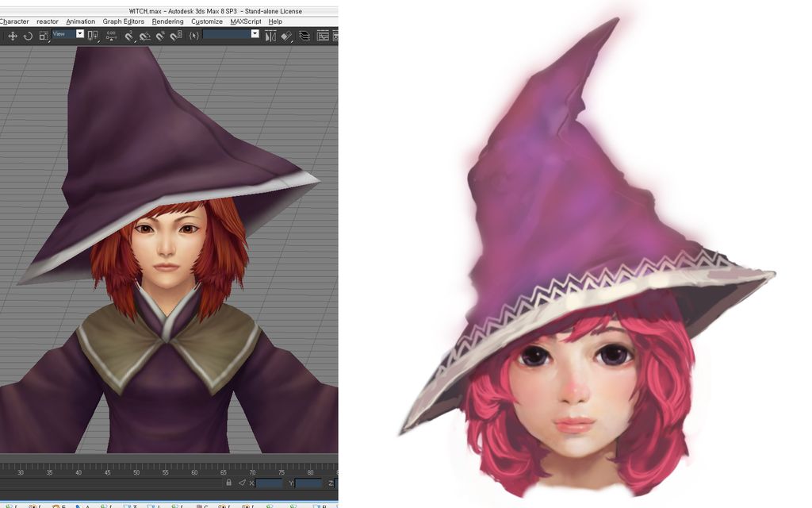Click the Use Pivot Point Center icon
812x508 pixels.
[x=94, y=36]
